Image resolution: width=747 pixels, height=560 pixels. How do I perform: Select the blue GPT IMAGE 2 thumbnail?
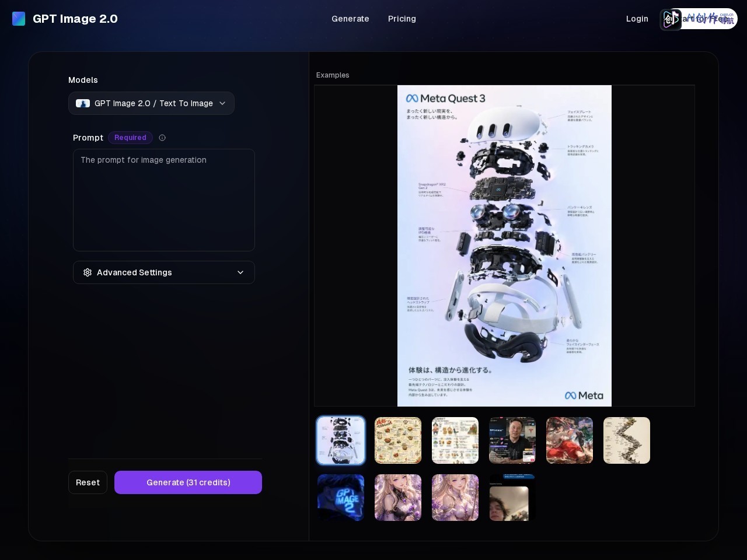coord(341,498)
